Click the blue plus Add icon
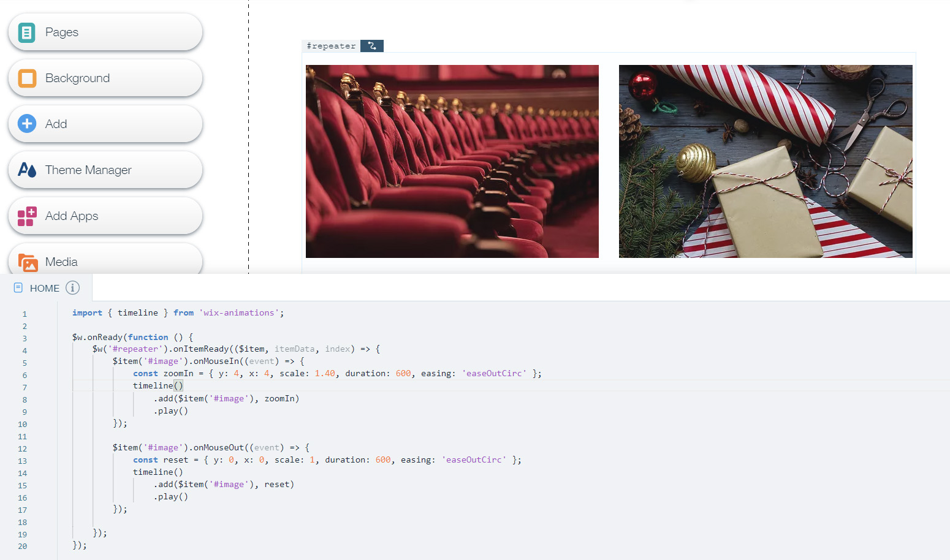Image resolution: width=950 pixels, height=560 pixels. 27,124
